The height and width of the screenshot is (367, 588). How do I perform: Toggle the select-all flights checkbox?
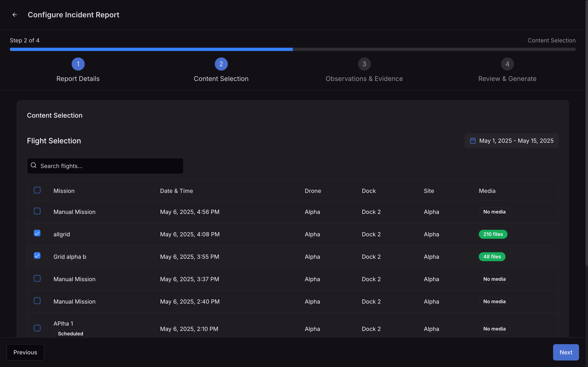click(x=37, y=190)
